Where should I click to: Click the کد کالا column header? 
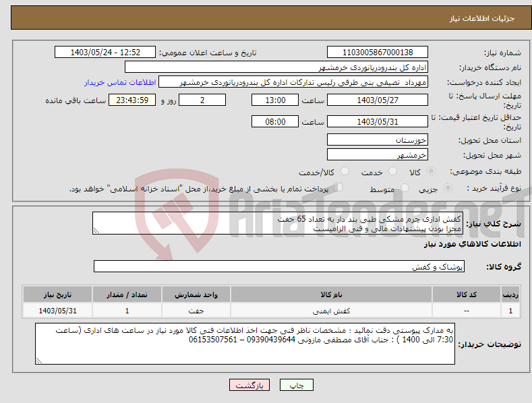[467, 294]
